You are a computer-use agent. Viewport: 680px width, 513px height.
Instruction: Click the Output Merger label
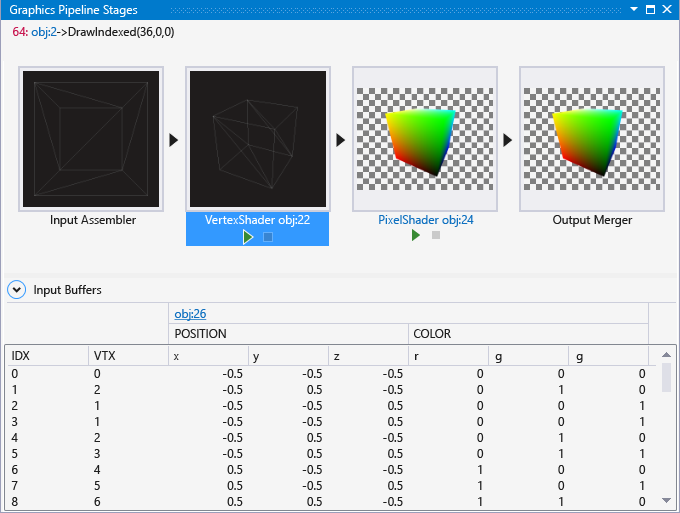pos(592,220)
